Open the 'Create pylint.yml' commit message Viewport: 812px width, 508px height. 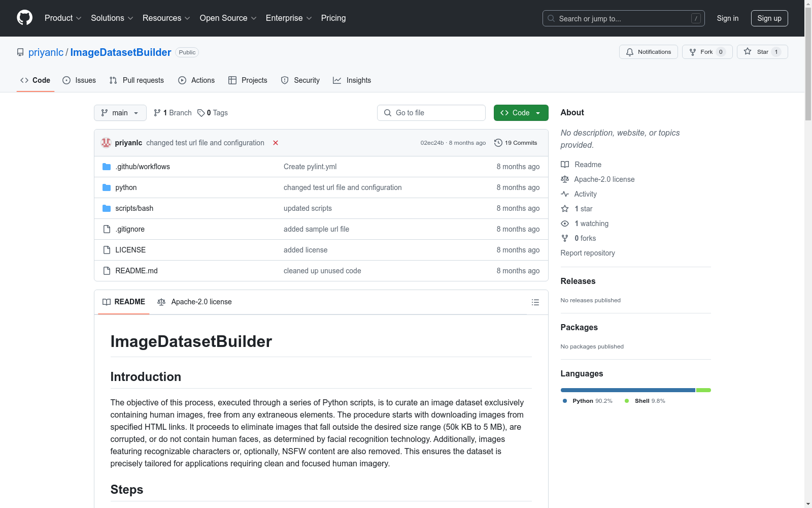pos(310,167)
